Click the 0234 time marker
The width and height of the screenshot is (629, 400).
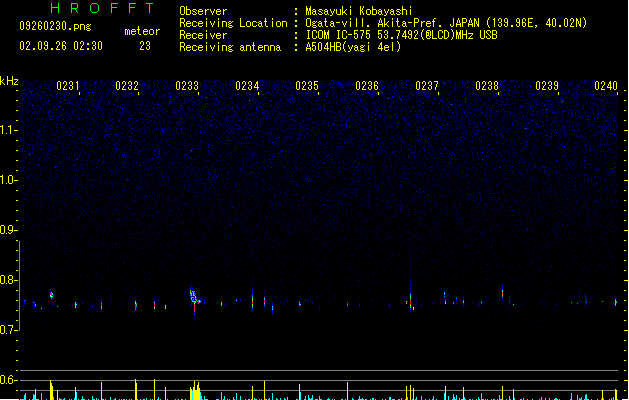[x=247, y=86]
